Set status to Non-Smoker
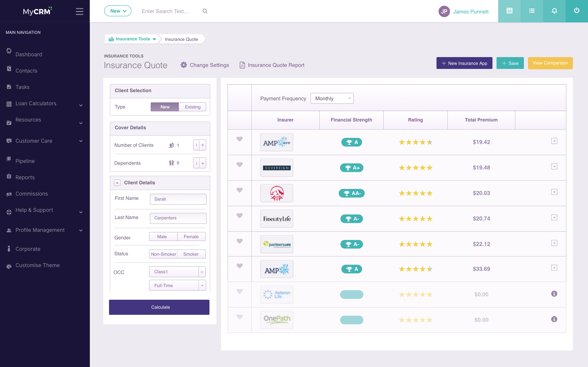Viewport: 588px width, 367px height. 163,254
